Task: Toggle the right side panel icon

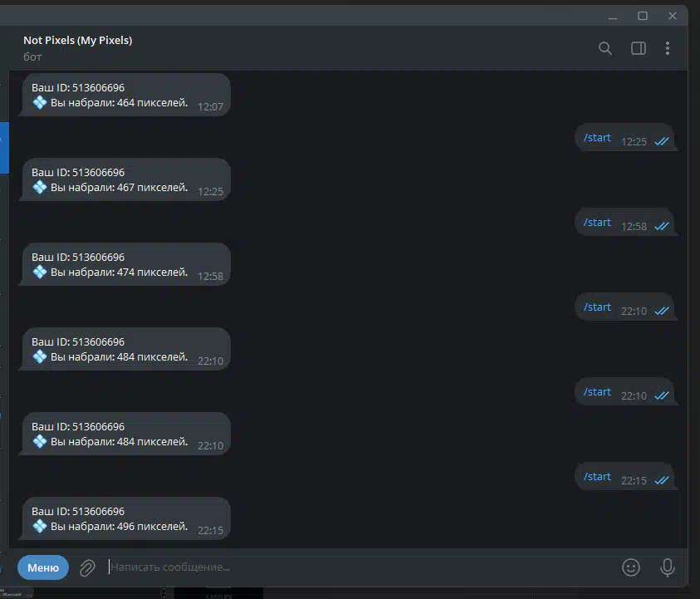Action: (x=639, y=48)
